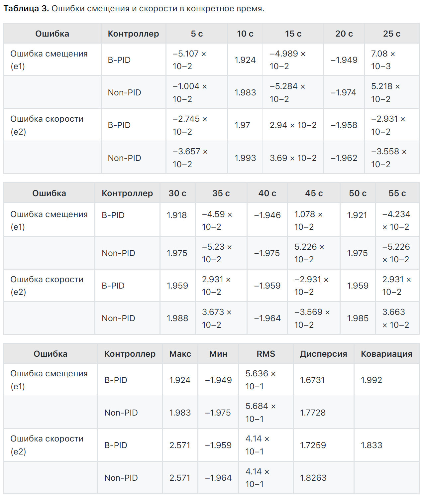
Task: Click the cell with value 1.6731
Action: (312, 380)
